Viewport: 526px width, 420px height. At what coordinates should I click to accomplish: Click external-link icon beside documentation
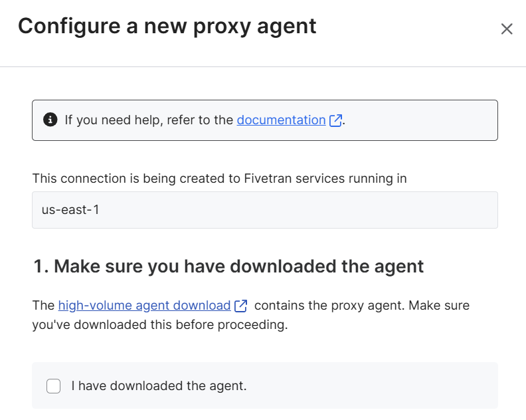coord(335,120)
